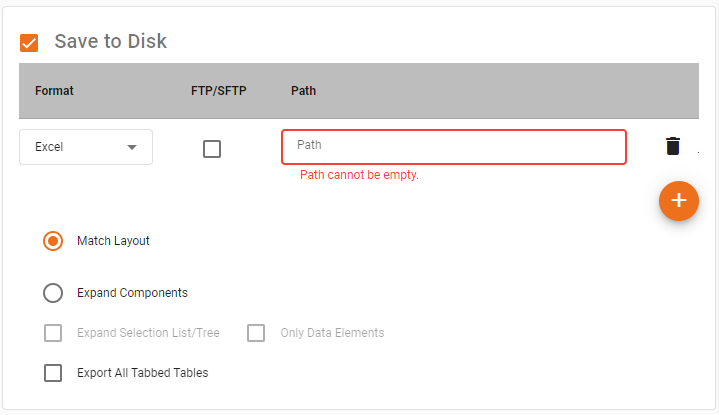This screenshot has width=719, height=415.
Task: Click the Format column header
Action: tap(54, 91)
